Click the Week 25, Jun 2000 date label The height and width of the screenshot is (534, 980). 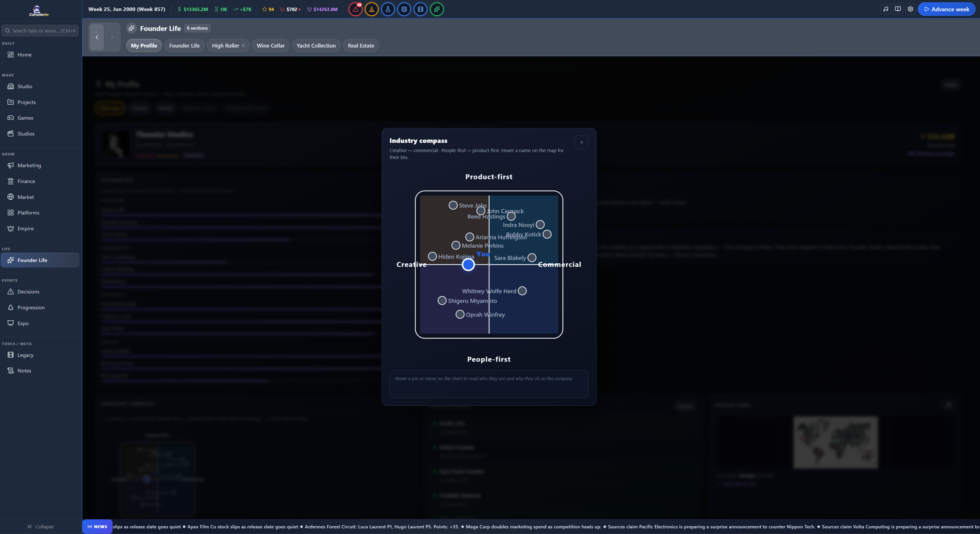pos(127,9)
